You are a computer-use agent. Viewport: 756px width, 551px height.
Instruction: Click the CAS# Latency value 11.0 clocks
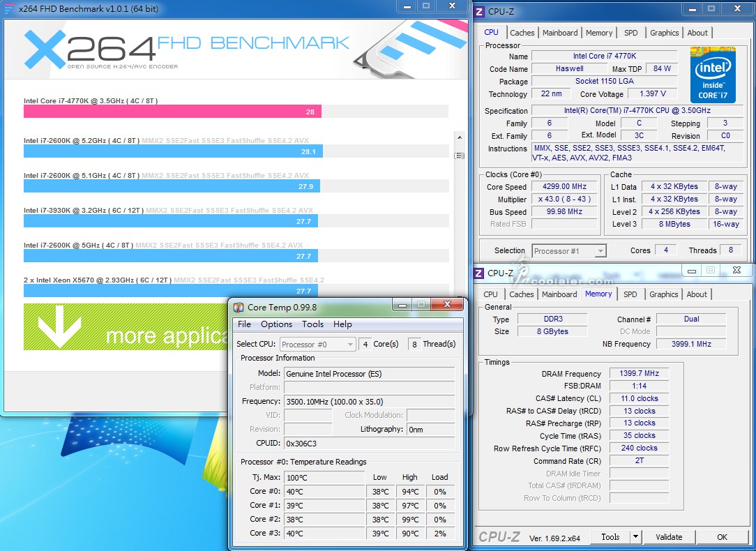(x=639, y=398)
